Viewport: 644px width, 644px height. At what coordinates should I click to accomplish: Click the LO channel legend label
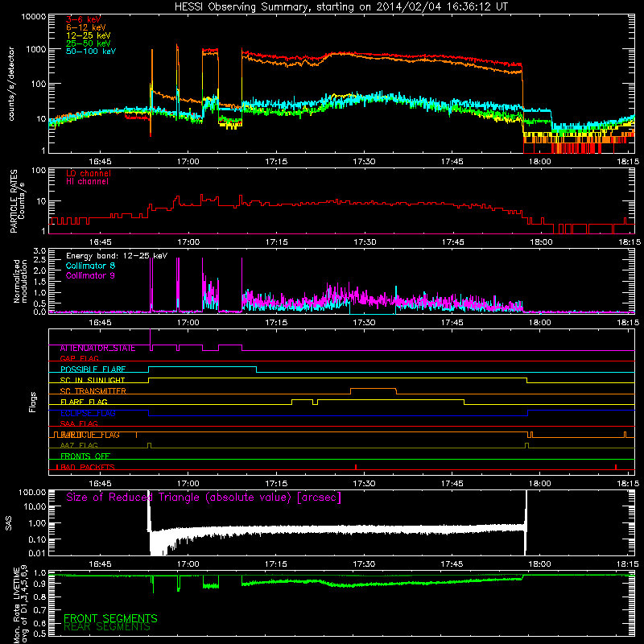[x=89, y=173]
